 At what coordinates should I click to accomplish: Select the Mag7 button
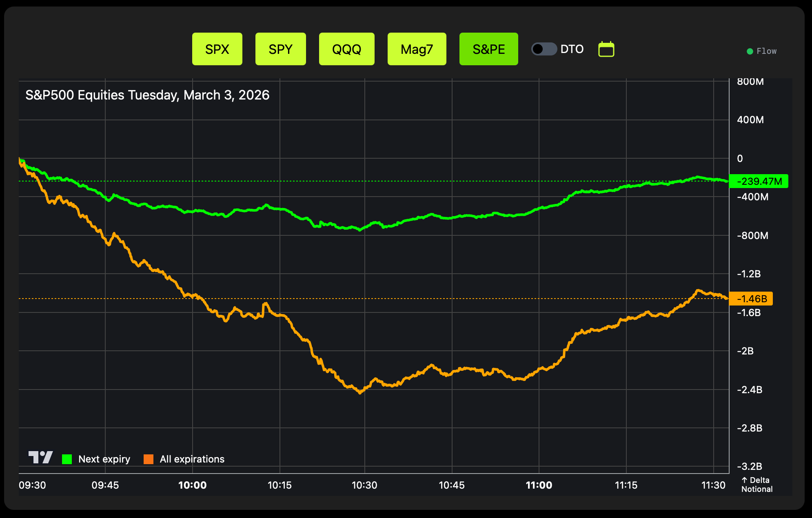tap(417, 49)
